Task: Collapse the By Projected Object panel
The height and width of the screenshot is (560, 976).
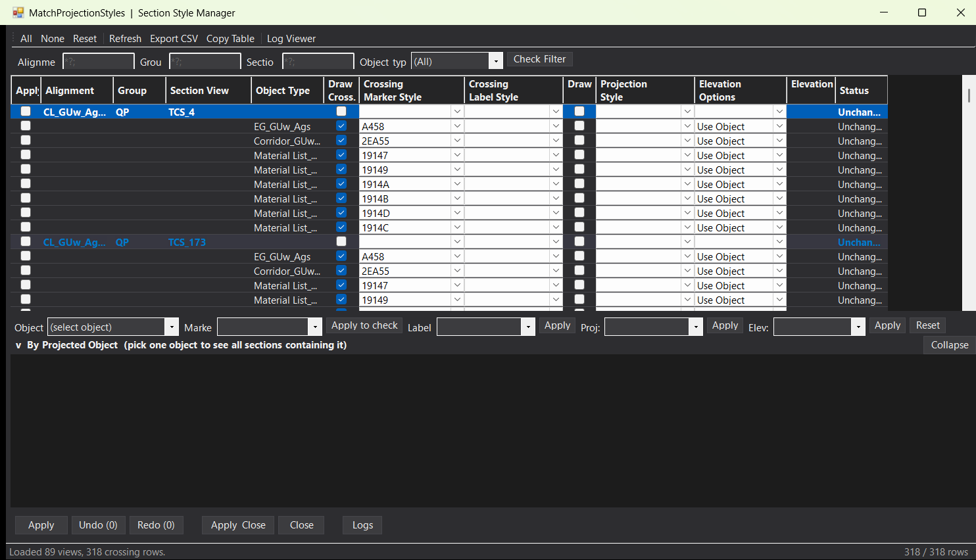Action: point(950,345)
